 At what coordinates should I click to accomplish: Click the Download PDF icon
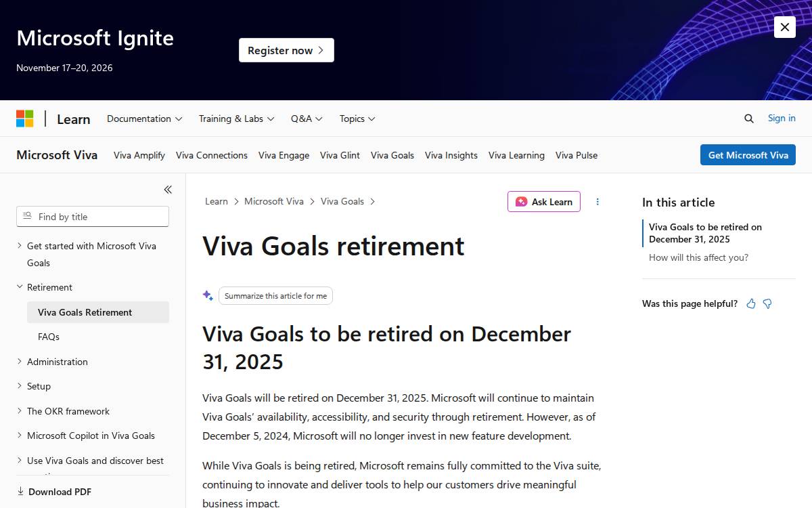(20, 491)
